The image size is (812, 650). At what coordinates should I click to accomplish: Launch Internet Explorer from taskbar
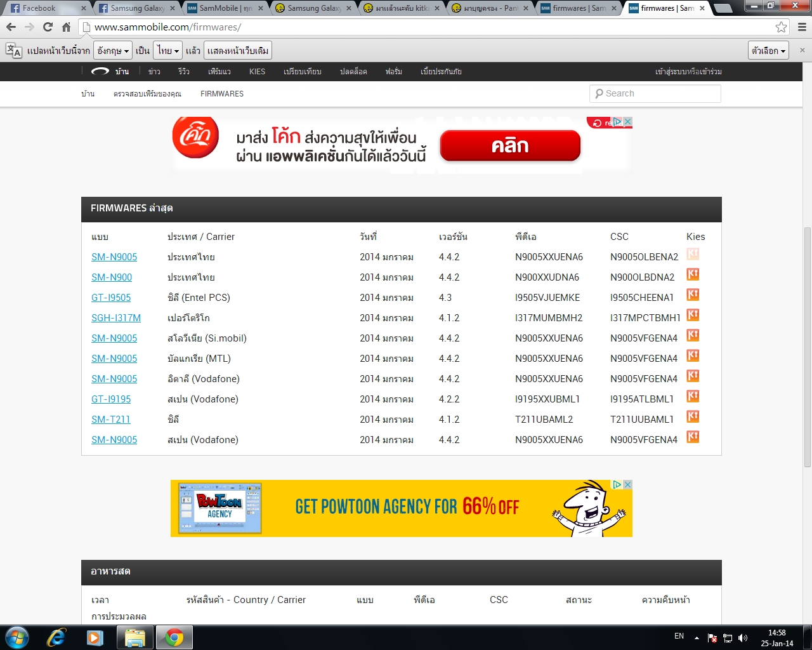click(56, 637)
